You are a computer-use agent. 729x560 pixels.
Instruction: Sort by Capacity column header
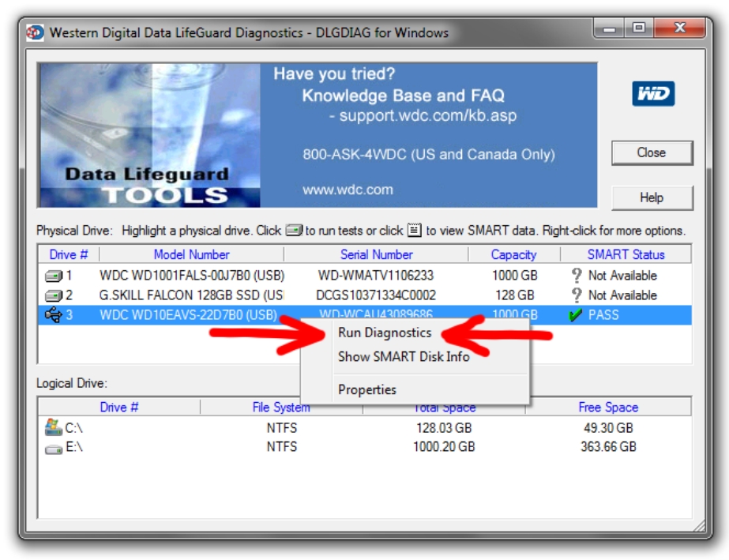coord(513,254)
